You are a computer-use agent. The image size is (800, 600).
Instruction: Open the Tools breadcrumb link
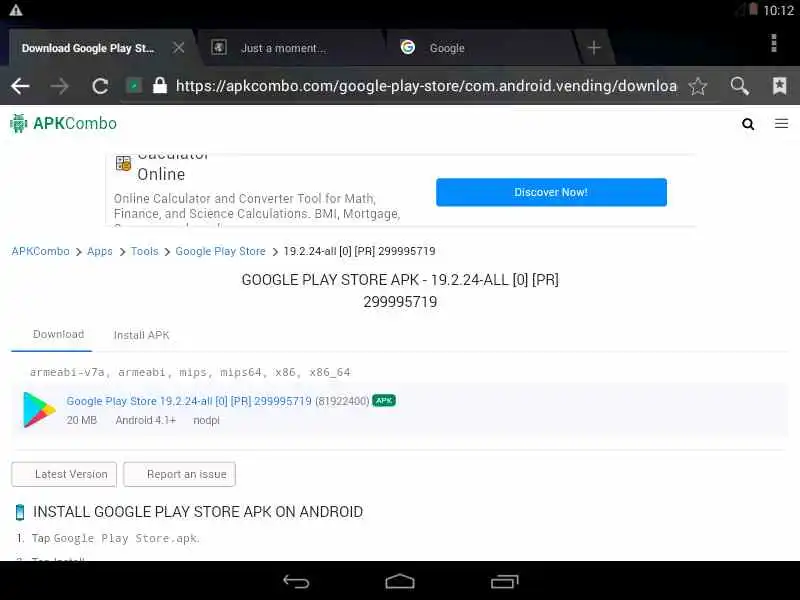pyautogui.click(x=144, y=252)
